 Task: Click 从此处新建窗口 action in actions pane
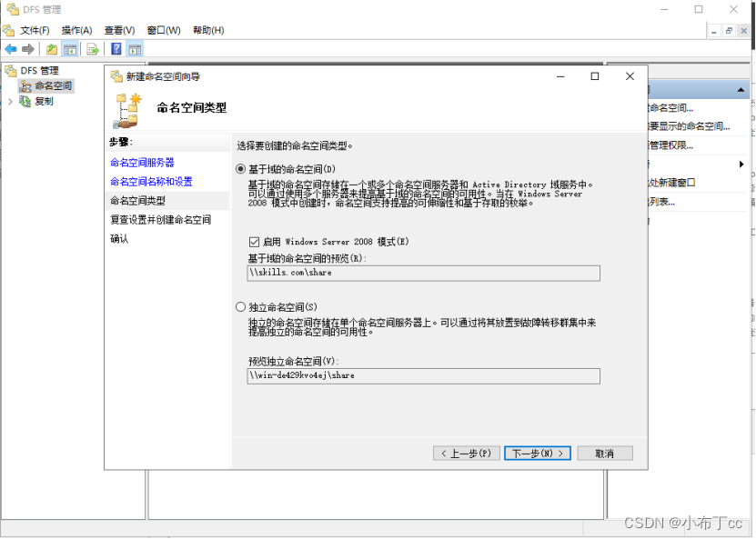[671, 183]
